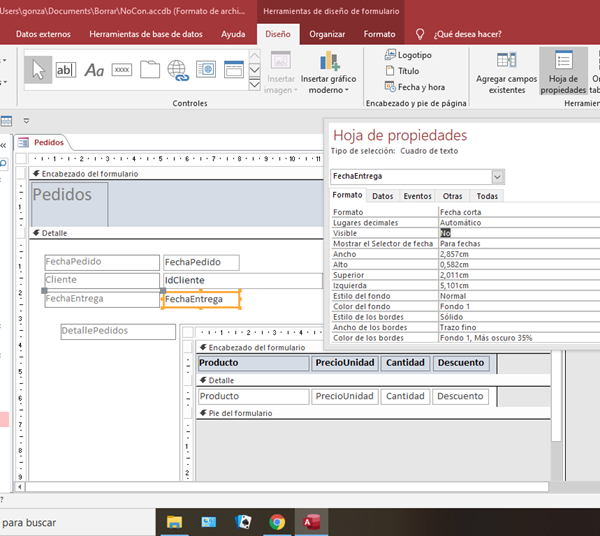Switch to the Datos properties tab
This screenshot has width=600, height=536.
click(382, 196)
